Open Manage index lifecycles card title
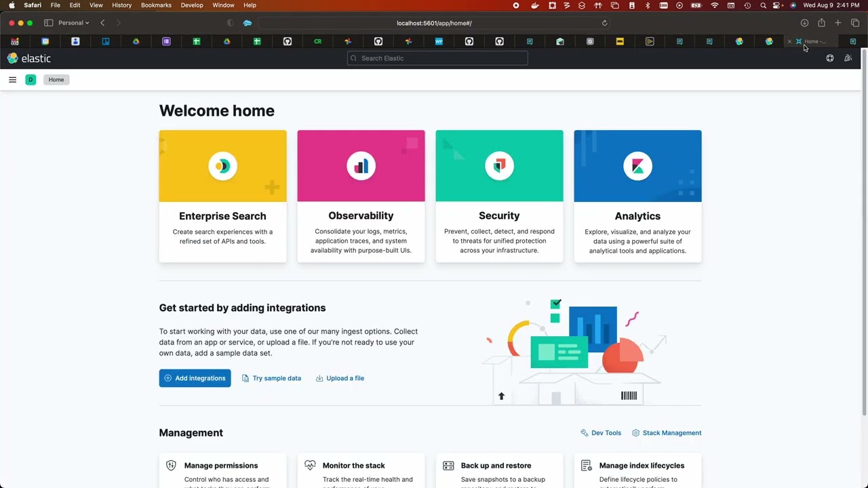 tap(642, 466)
